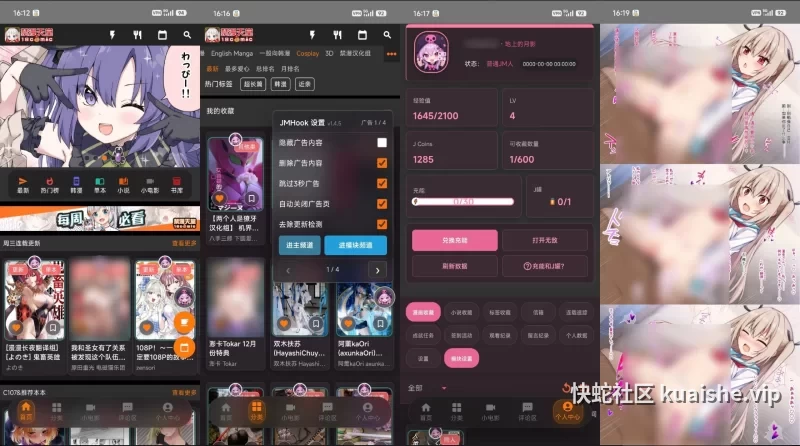Open calendar icon in 16:16 screen header
800x446 pixels.
coord(362,35)
